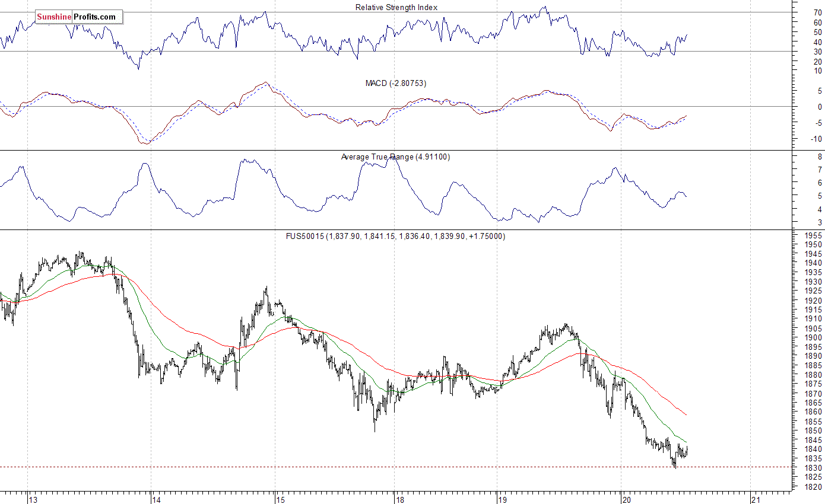Select the FUS50015 price header text
Viewport: 825px width, 504px height.
click(395, 236)
